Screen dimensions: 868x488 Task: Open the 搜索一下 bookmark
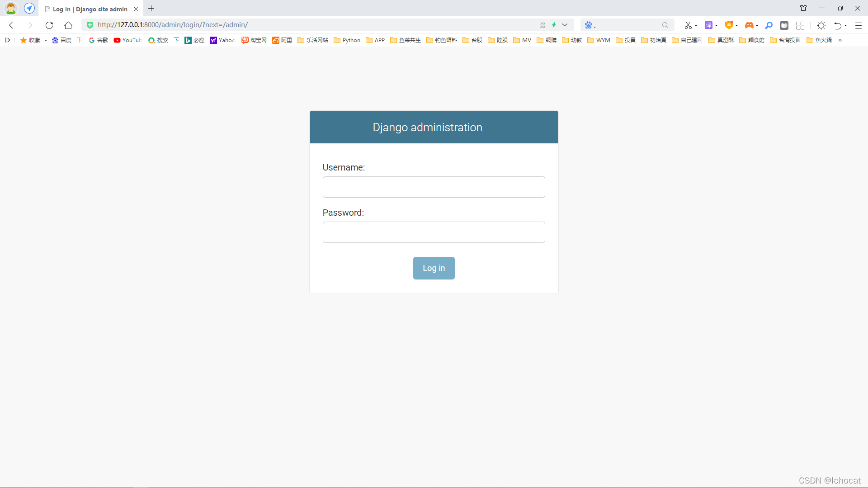pyautogui.click(x=164, y=40)
